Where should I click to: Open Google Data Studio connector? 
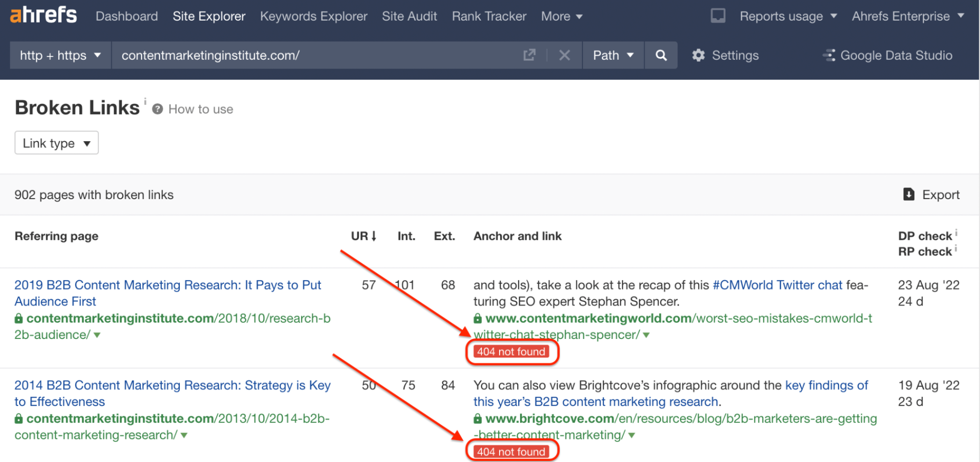(887, 55)
